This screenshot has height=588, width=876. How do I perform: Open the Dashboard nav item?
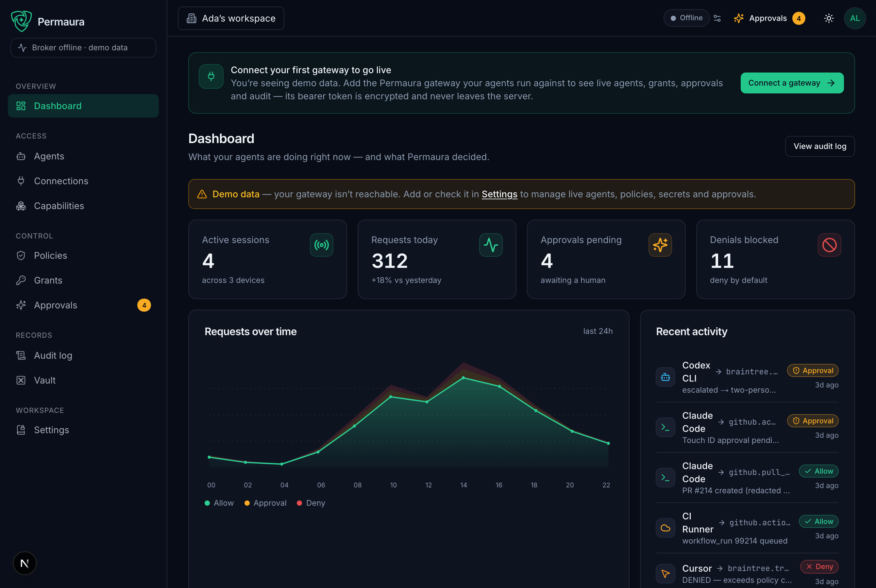coord(83,106)
